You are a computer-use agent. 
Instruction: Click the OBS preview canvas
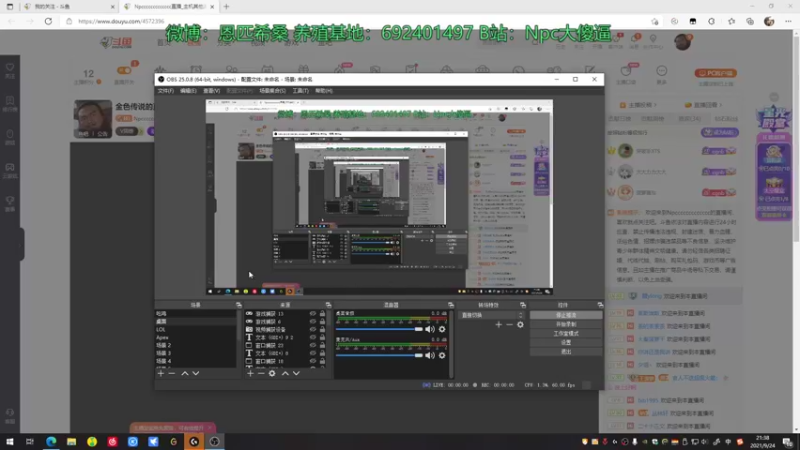(379, 197)
